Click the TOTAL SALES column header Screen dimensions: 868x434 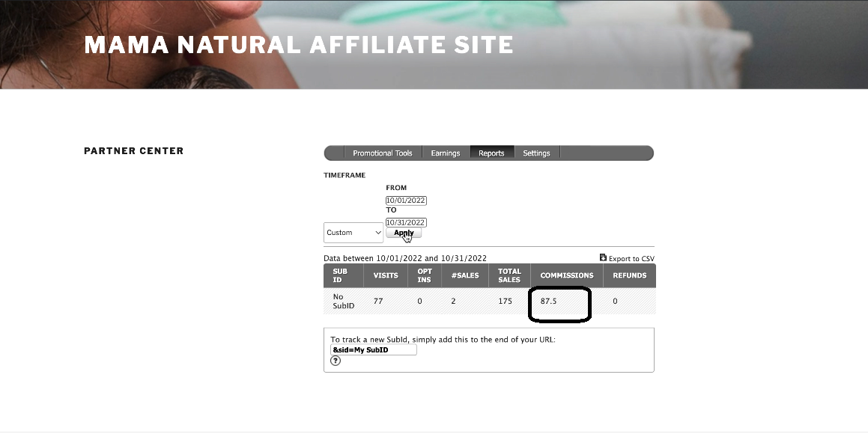coord(509,275)
